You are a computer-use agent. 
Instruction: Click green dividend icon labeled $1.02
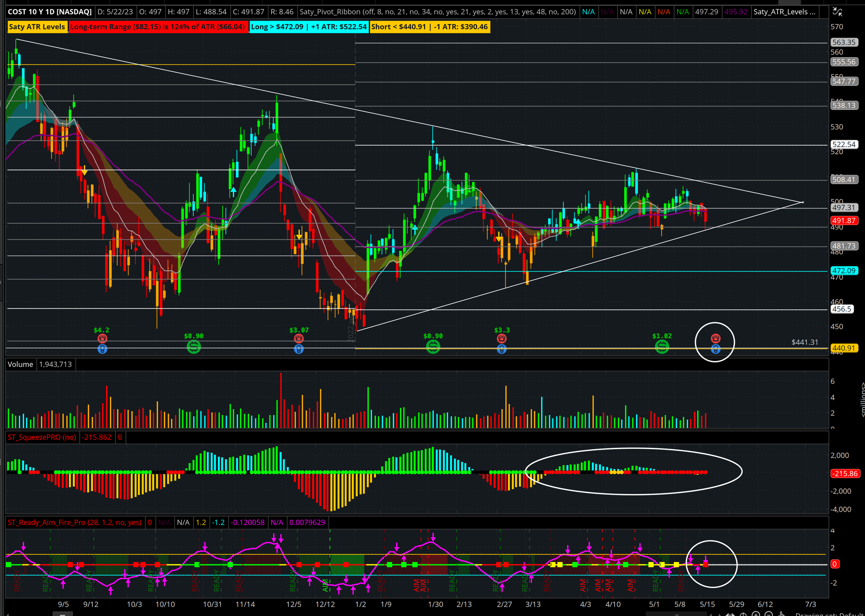point(662,347)
